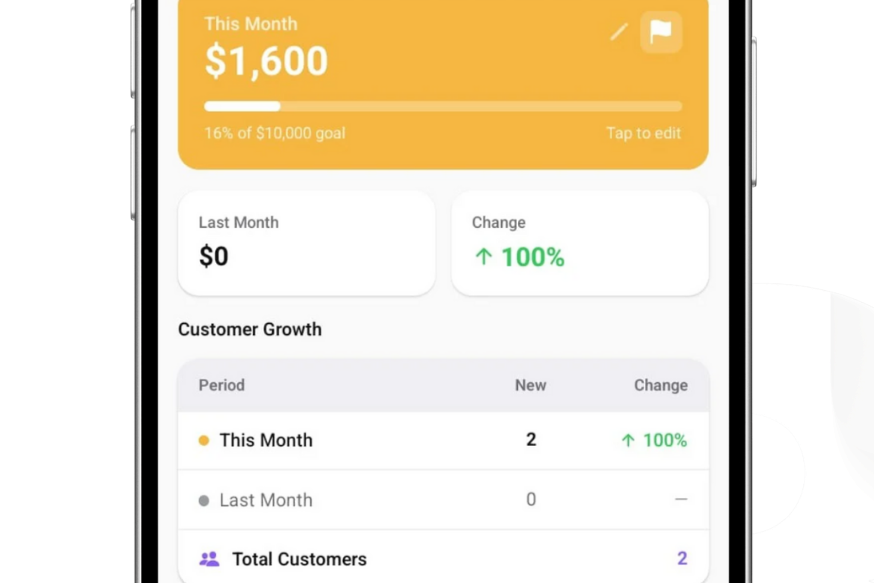Screen dimensions: 874x583
Task: Click the Period column header
Action: (222, 385)
